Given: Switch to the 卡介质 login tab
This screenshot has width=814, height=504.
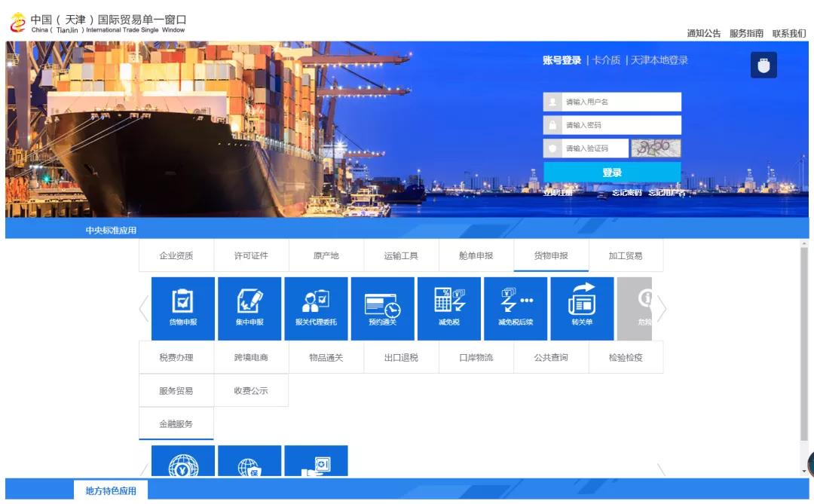Looking at the screenshot, I should (606, 60).
